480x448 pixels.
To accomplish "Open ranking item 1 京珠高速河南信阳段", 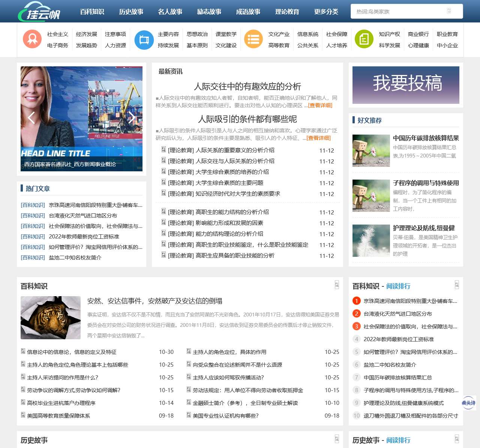I will 410,301.
